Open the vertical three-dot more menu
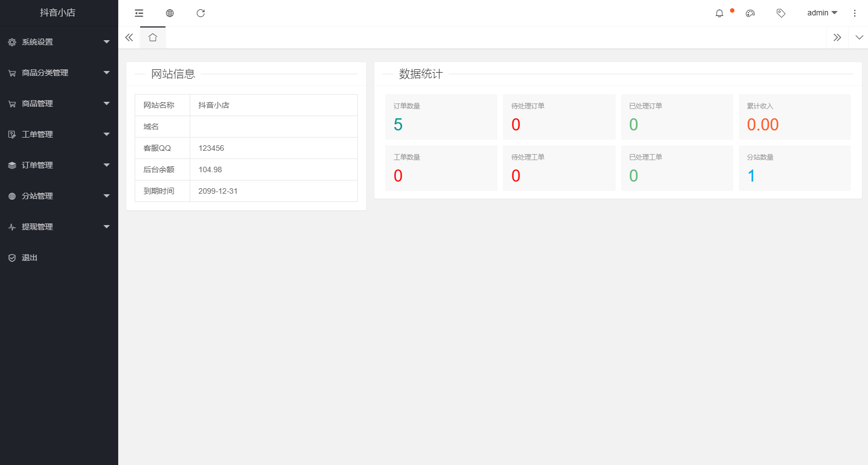The image size is (868, 465). [854, 13]
